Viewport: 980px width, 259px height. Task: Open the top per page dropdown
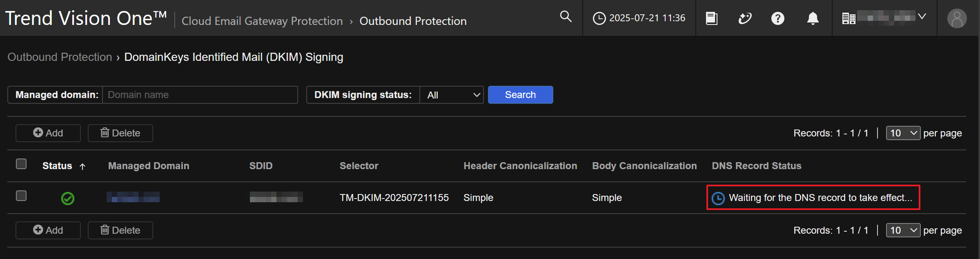903,133
